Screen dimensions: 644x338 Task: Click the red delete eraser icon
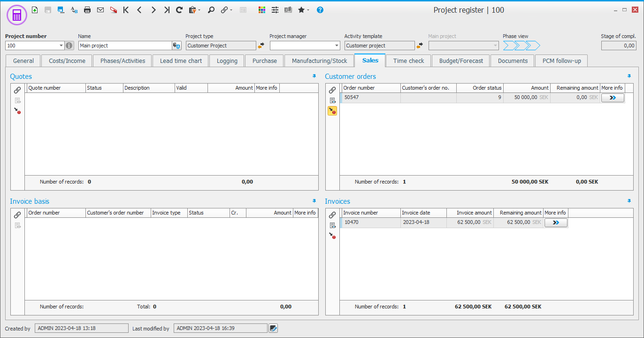click(114, 9)
